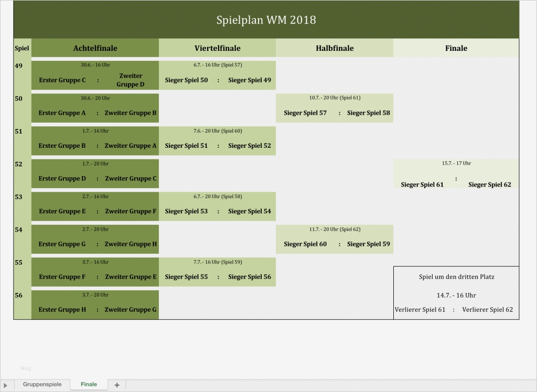Select the Verlierer Spiel 61 : Verlierer Spiel 62 cell

pyautogui.click(x=456, y=310)
